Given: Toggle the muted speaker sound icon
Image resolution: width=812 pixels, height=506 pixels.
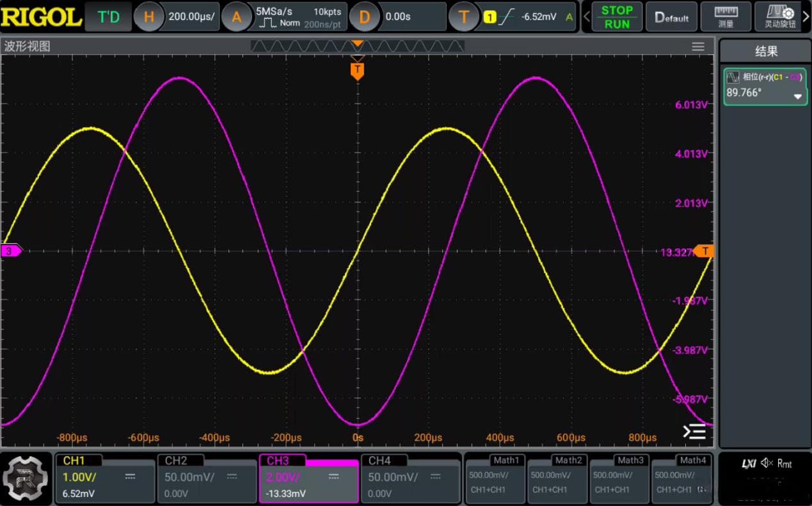Looking at the screenshot, I should [767, 463].
